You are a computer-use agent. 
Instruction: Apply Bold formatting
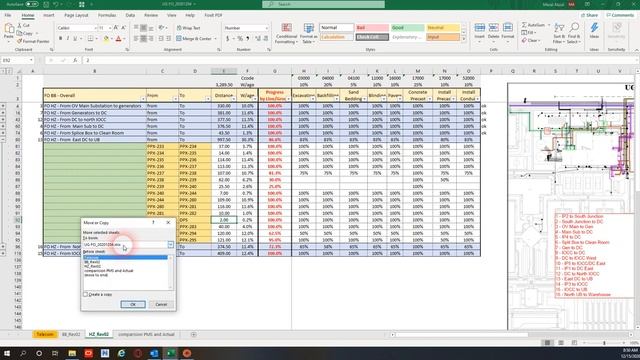(x=60, y=39)
